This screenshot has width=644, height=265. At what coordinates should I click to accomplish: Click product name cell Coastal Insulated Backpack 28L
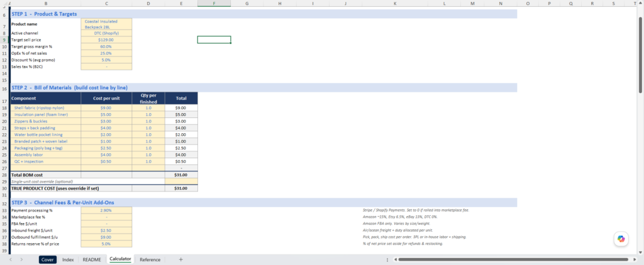click(106, 24)
